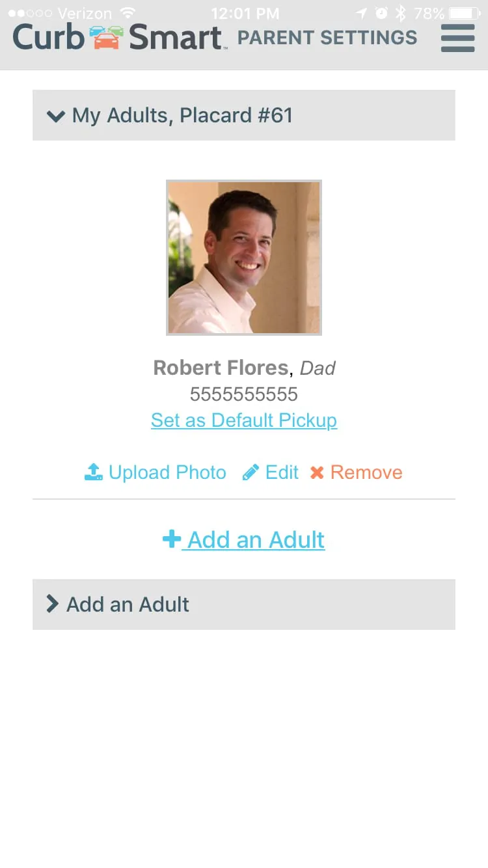Open the PARENT SETTINGS section
This screenshot has height=868, width=488.
pyautogui.click(x=327, y=38)
